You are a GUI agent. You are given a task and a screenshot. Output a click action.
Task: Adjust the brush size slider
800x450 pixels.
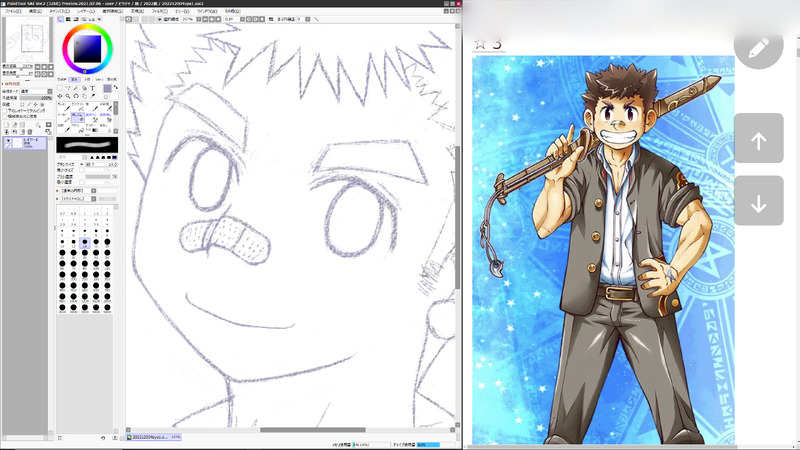[x=102, y=165]
